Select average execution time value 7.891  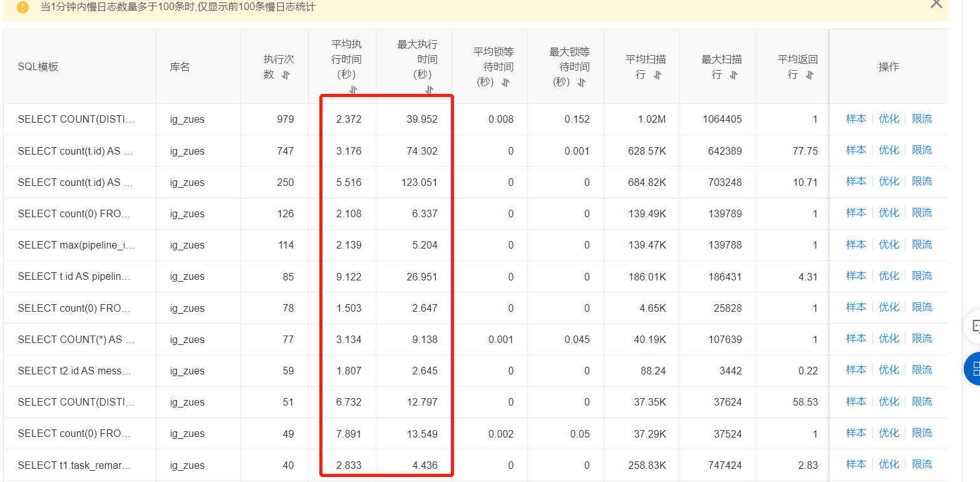349,433
